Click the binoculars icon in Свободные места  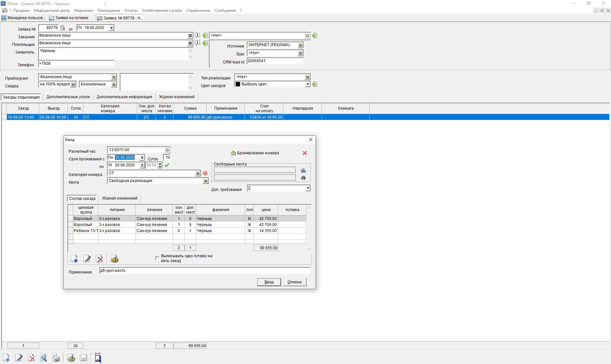[x=303, y=178]
